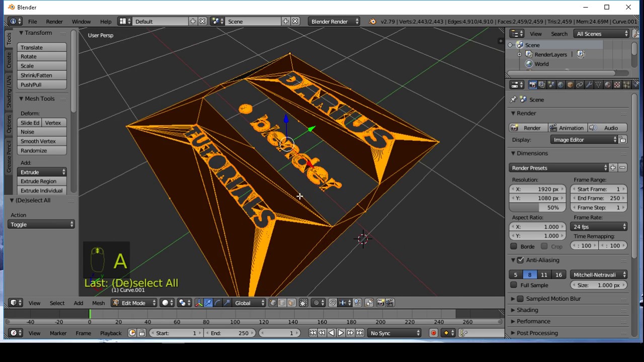Open the 24 fps frame rate dropdown
644x362 pixels.
[600, 227]
